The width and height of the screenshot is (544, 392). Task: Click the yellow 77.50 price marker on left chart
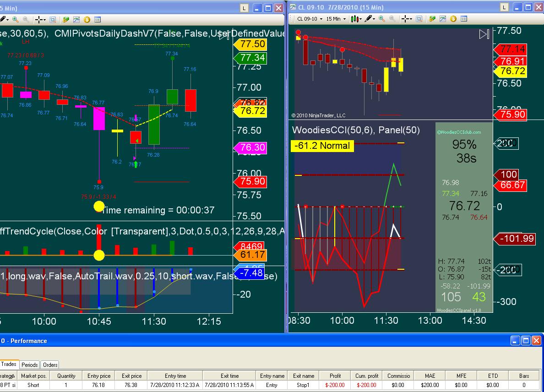(250, 44)
